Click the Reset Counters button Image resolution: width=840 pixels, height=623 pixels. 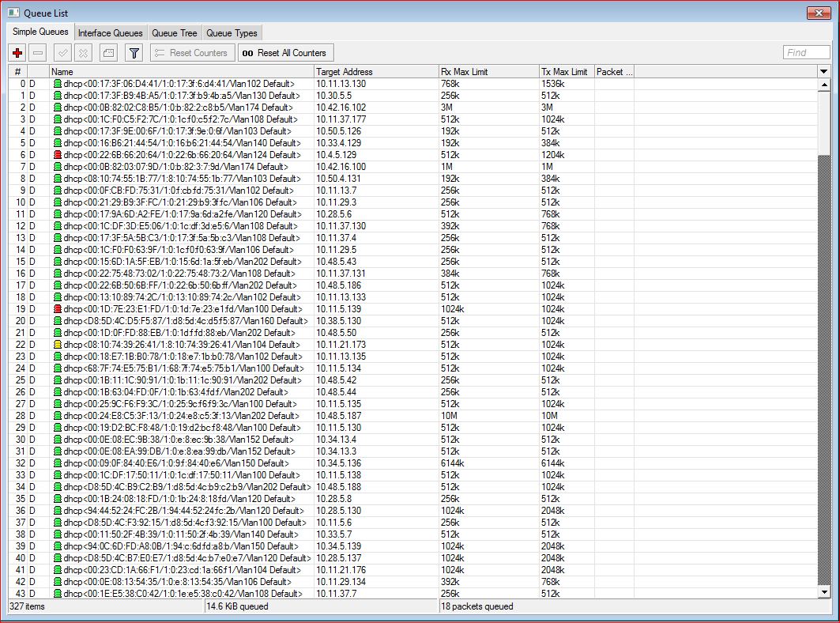click(x=191, y=53)
